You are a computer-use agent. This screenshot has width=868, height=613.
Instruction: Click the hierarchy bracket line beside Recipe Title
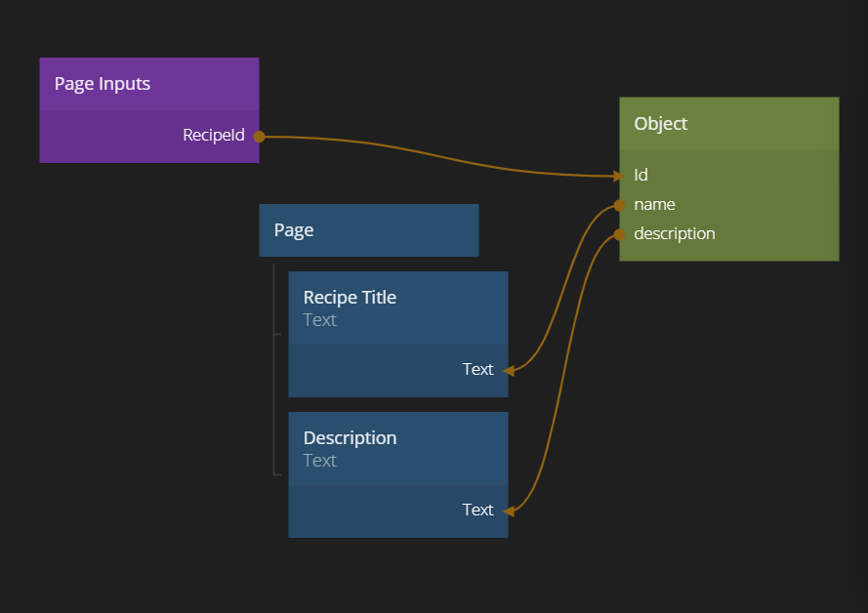tap(274, 334)
